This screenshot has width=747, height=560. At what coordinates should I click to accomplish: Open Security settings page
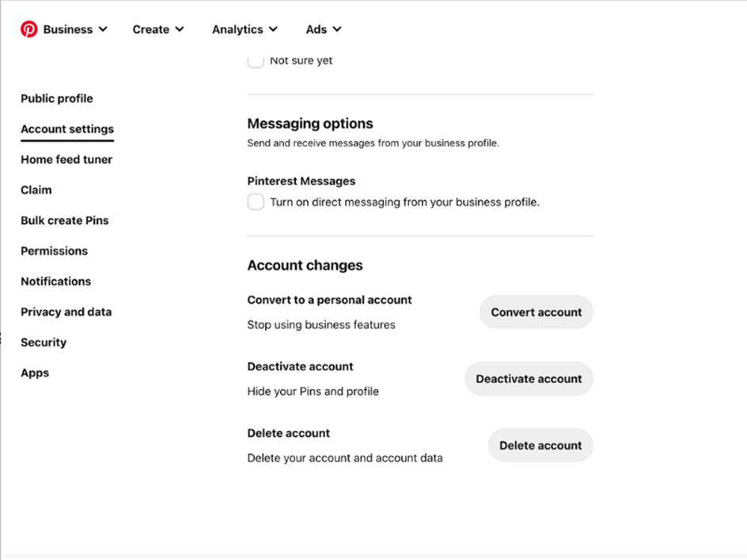point(44,342)
